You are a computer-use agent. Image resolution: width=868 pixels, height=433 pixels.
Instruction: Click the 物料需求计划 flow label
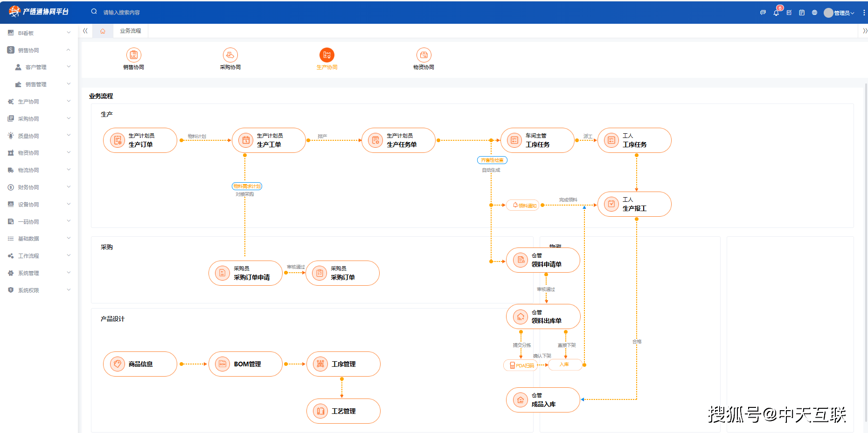pyautogui.click(x=247, y=186)
